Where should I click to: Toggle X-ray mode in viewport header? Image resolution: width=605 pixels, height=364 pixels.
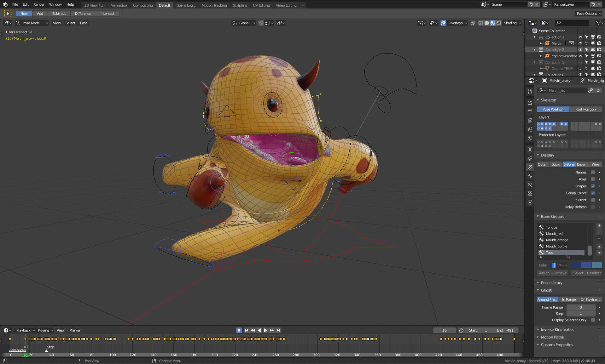(473, 23)
